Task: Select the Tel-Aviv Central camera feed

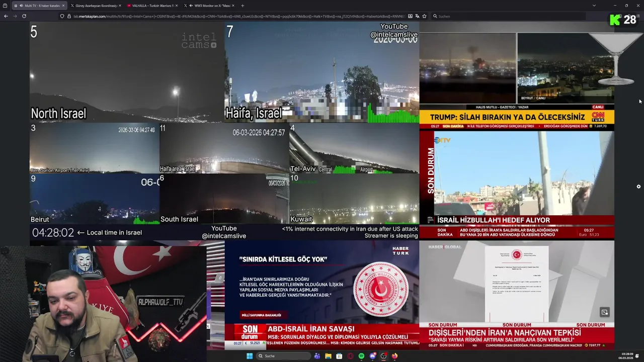Action: 354,148
